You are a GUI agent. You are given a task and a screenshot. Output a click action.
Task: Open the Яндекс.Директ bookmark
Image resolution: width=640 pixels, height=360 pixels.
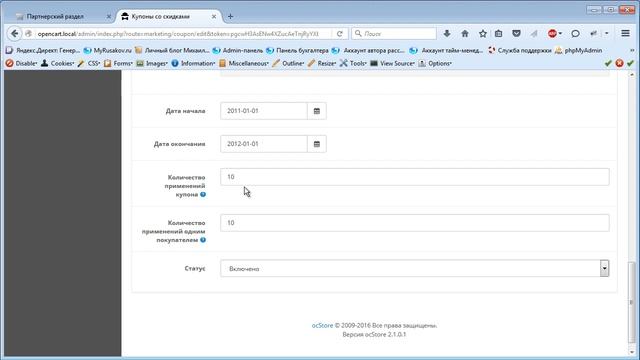[43, 50]
